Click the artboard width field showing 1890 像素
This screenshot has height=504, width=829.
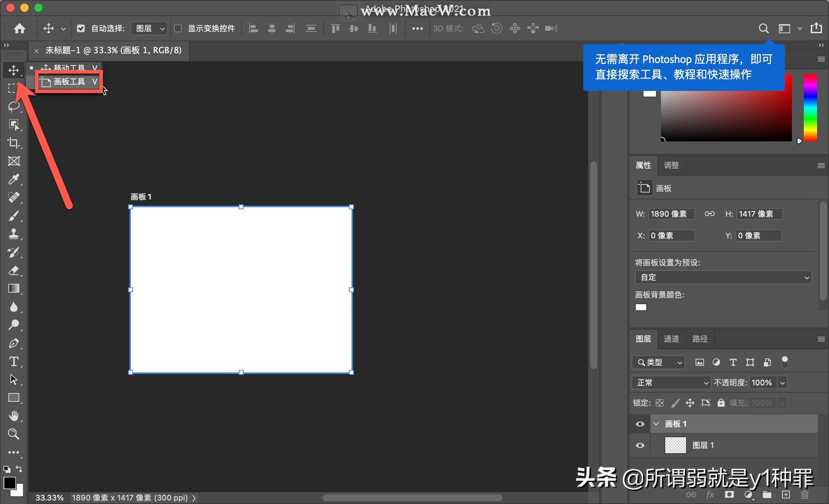click(x=672, y=214)
